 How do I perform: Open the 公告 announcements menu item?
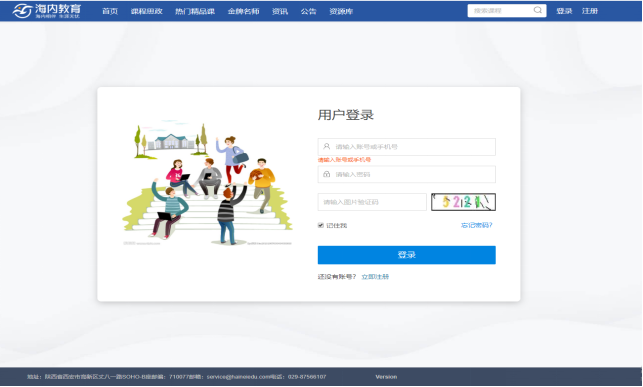308,11
